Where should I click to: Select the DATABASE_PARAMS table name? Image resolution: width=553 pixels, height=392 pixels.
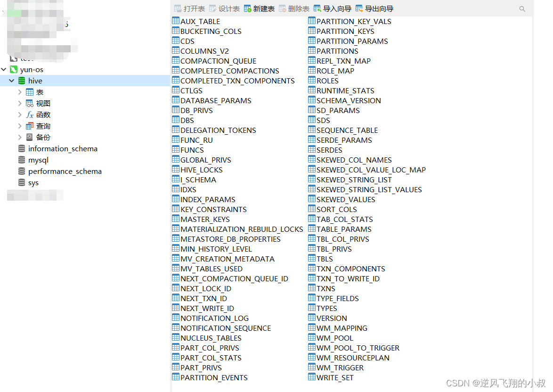pyautogui.click(x=216, y=100)
